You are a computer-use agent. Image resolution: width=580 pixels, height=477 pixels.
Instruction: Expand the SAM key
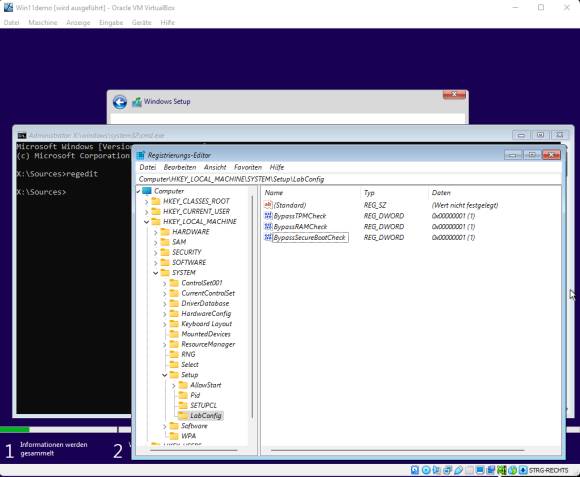[x=156, y=242]
